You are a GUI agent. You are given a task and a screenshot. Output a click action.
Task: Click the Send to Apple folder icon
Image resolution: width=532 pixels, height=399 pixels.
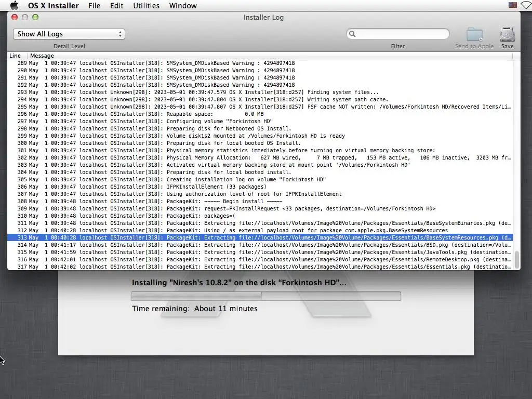coord(475,34)
